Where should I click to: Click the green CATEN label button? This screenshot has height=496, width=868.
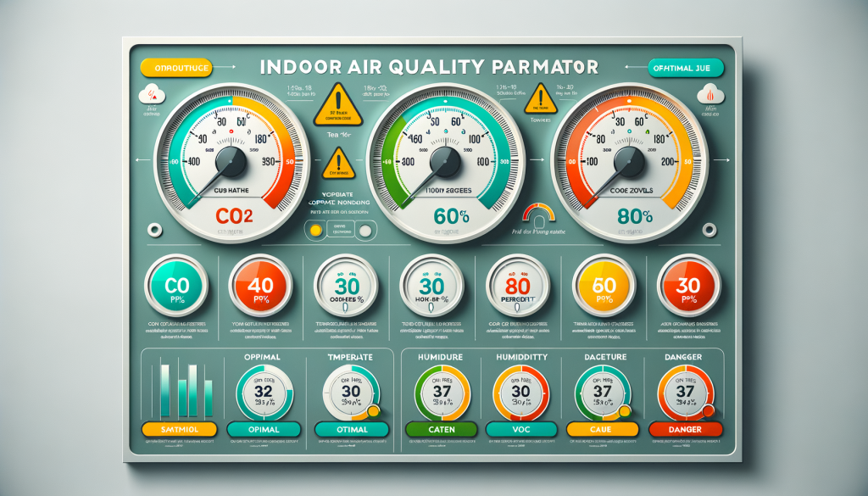(441, 429)
